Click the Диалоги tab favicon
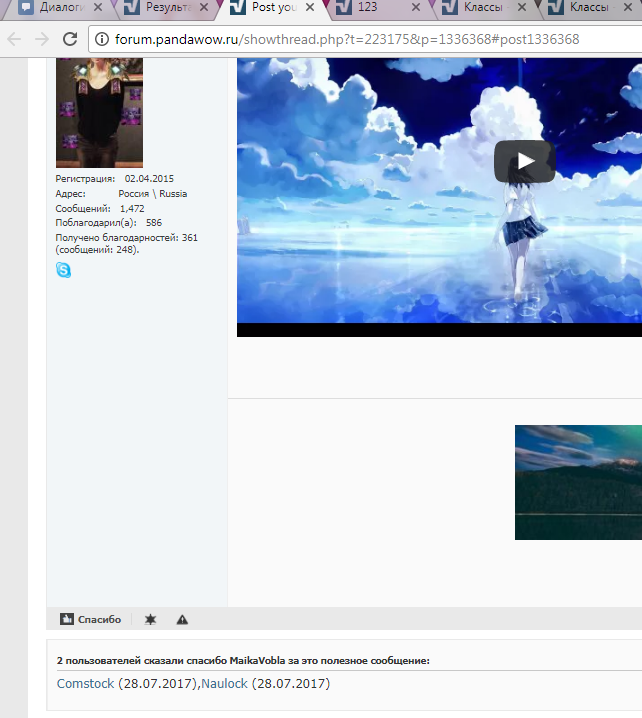This screenshot has height=718, width=642. point(27,7)
